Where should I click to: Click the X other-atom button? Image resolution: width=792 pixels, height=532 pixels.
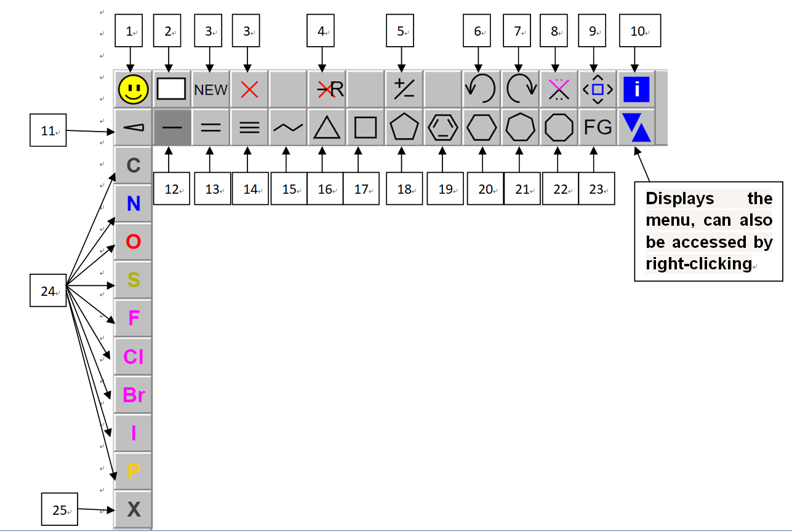tap(133, 509)
